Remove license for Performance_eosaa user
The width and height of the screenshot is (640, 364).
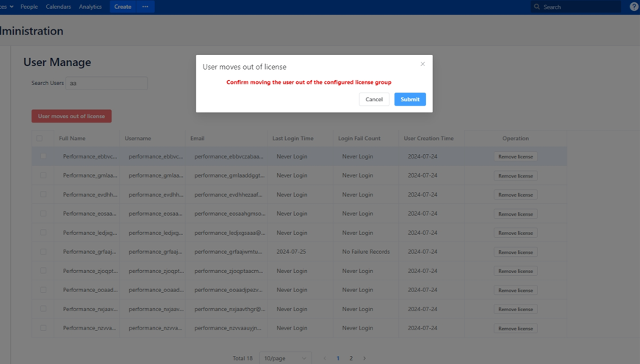[516, 214]
